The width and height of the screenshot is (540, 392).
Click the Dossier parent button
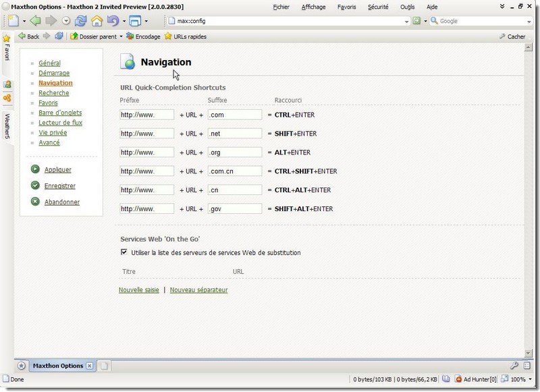94,36
